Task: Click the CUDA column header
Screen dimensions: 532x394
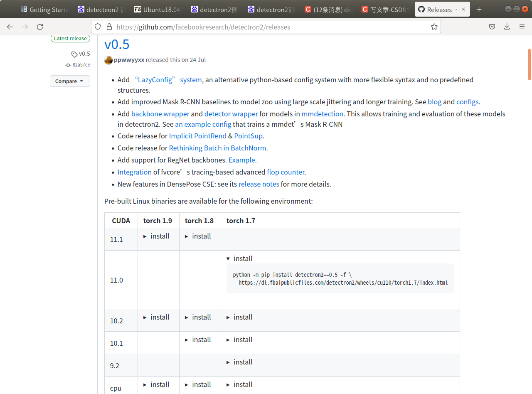Action: 121,221
